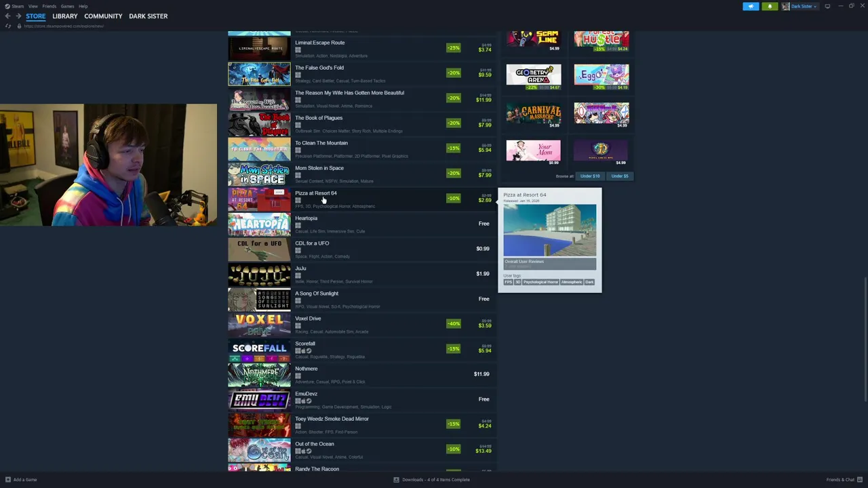Switch to the STORE tab
This screenshot has height=488, width=868.
(x=36, y=16)
